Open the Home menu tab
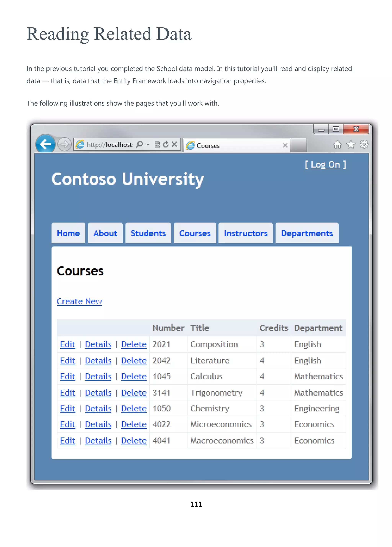This screenshot has height=547, width=392. pos(68,233)
